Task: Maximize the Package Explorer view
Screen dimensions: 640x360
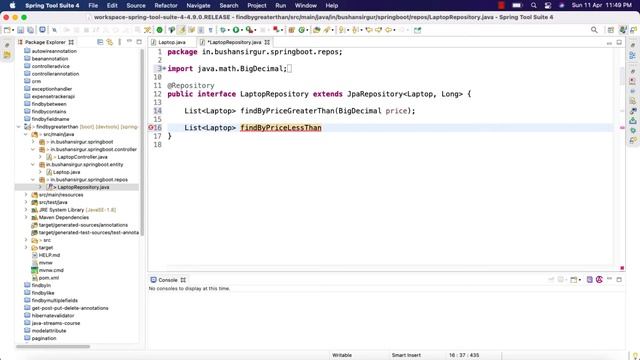Action: pos(139,42)
